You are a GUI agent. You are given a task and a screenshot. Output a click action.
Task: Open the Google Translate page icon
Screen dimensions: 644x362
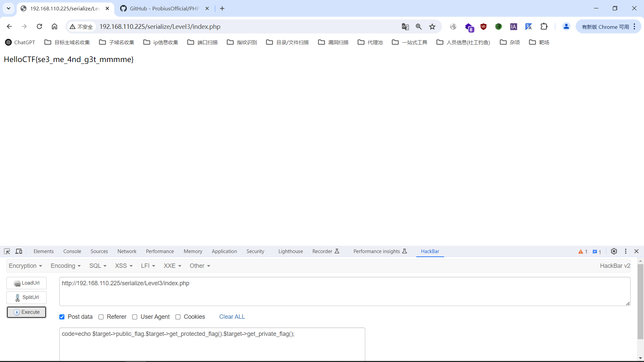405,27
